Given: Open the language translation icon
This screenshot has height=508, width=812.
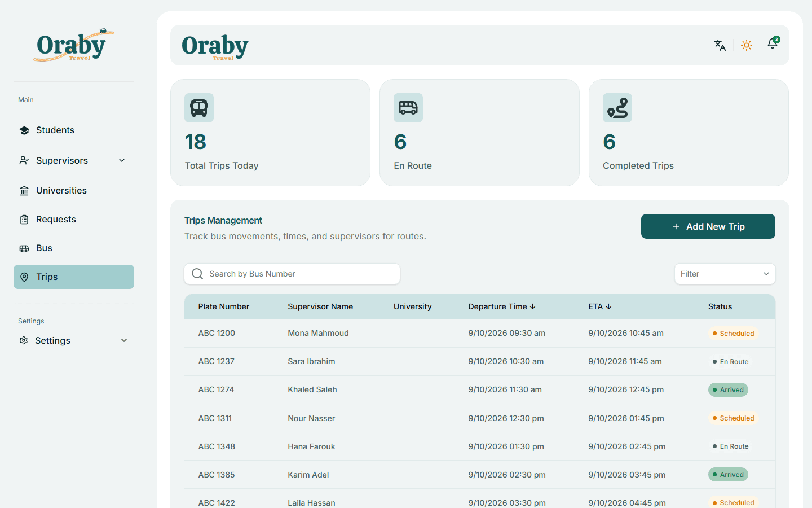Looking at the screenshot, I should tap(720, 45).
